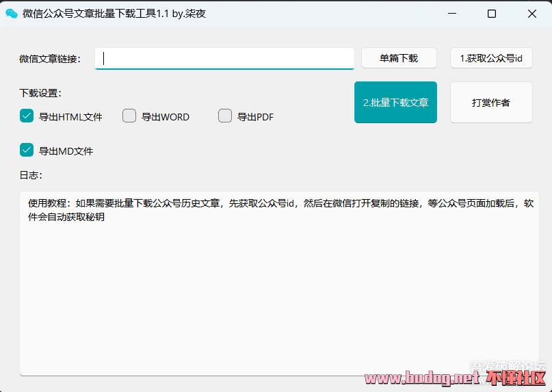Viewport: 552px width, 392px height.
Task: Enable the 导出PDF checkbox
Action: pos(225,116)
